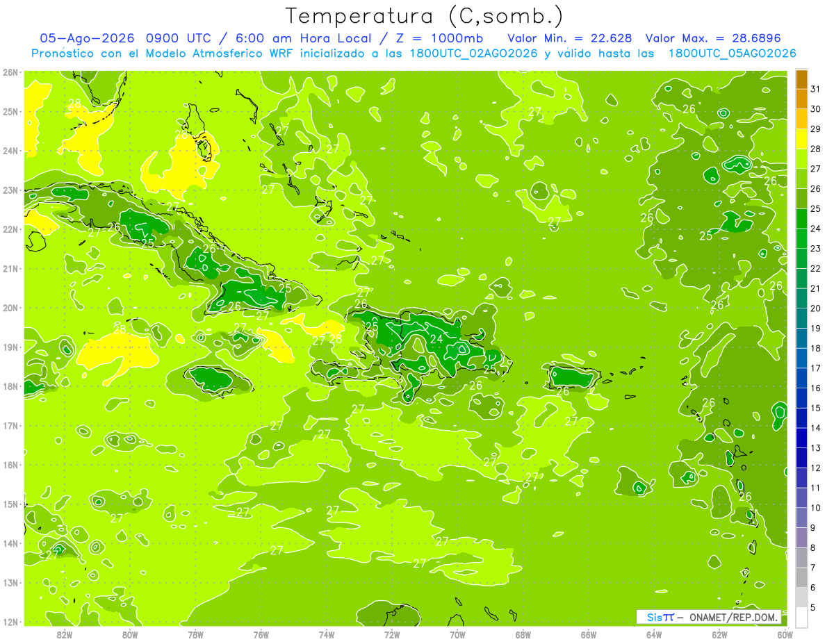Click 'Valor Min. = 22.628'
Screen dimensions: 834x644
pos(570,38)
